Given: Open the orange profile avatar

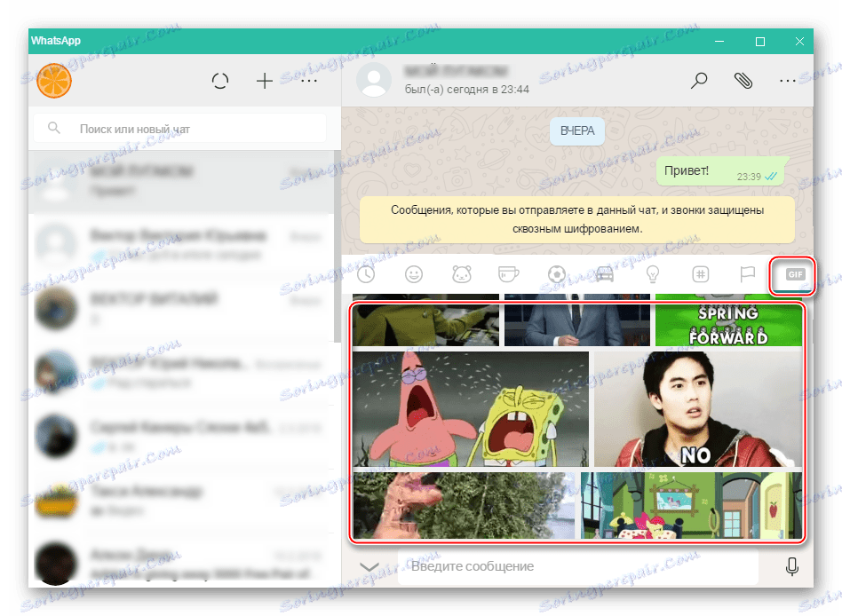Looking at the screenshot, I should pos(54,81).
